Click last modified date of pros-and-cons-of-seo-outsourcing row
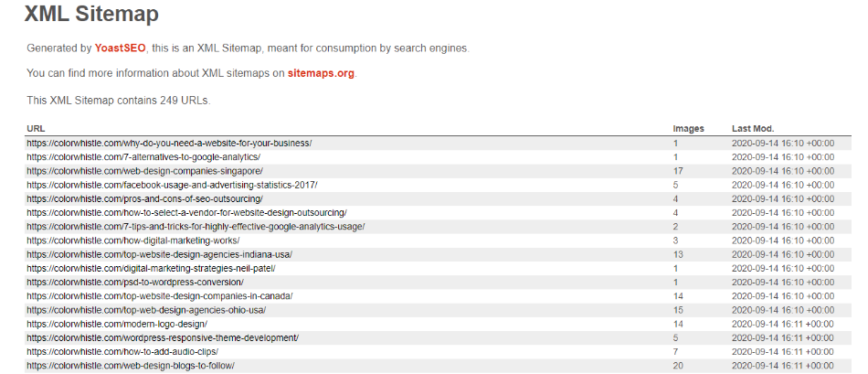868x374 pixels. 783,198
